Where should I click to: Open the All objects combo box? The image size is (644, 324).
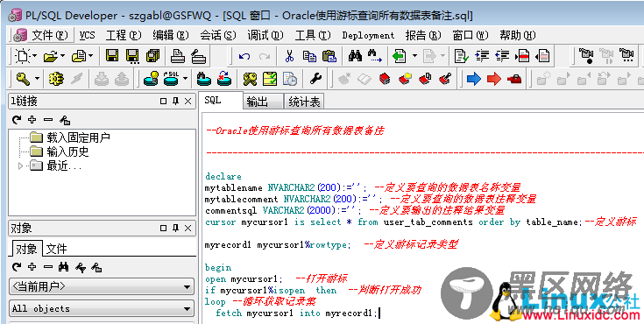coord(102,308)
